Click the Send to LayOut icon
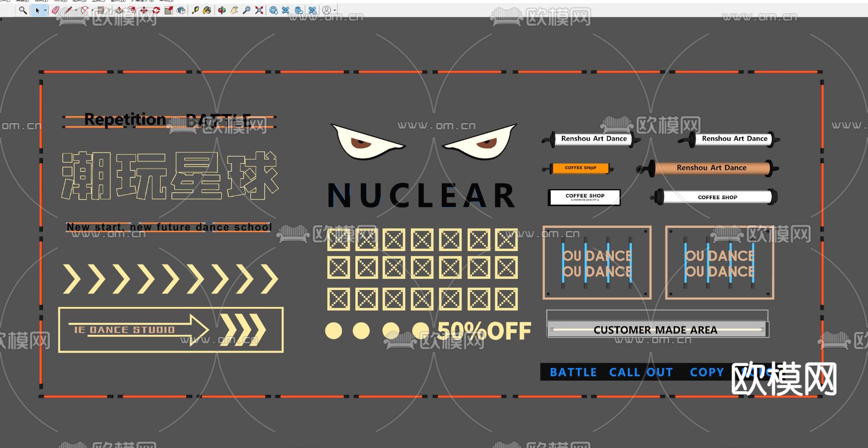 point(299,10)
